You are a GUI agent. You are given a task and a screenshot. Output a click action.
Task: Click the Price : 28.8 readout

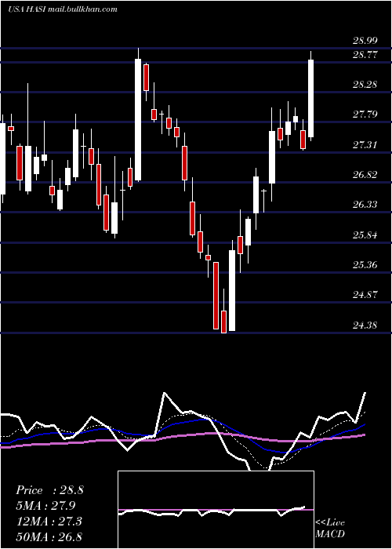point(49,490)
